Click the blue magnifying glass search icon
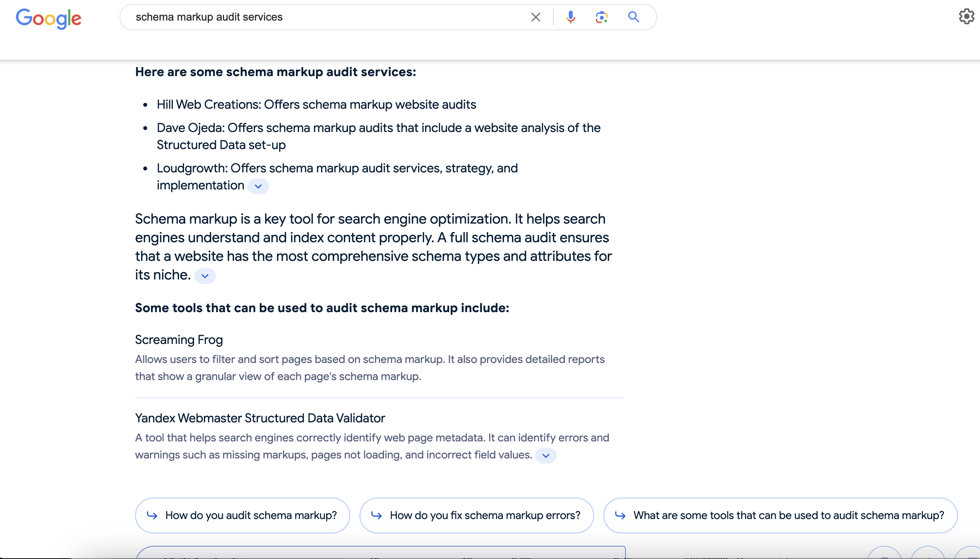This screenshot has width=980, height=559. pos(633,17)
